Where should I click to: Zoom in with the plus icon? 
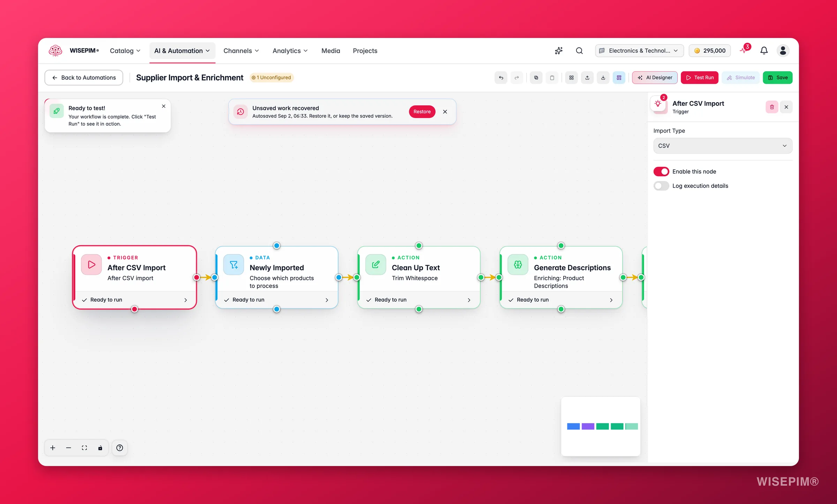(53, 448)
